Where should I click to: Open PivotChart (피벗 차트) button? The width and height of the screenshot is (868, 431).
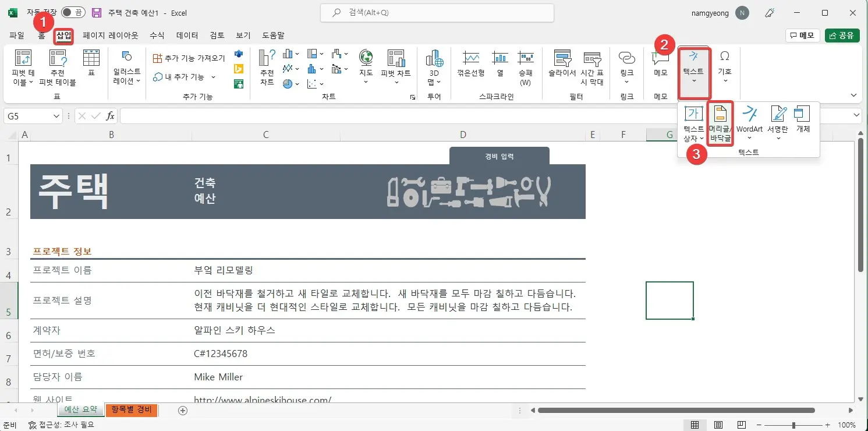[x=396, y=67]
